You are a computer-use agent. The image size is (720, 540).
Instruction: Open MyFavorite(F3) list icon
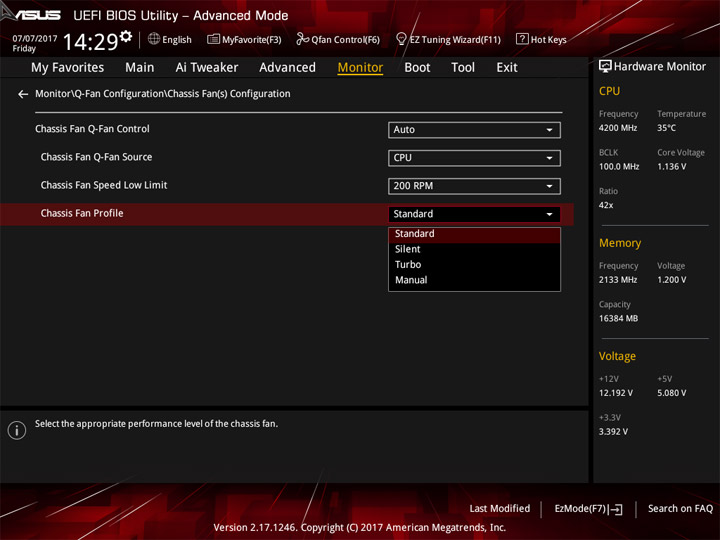[213, 39]
